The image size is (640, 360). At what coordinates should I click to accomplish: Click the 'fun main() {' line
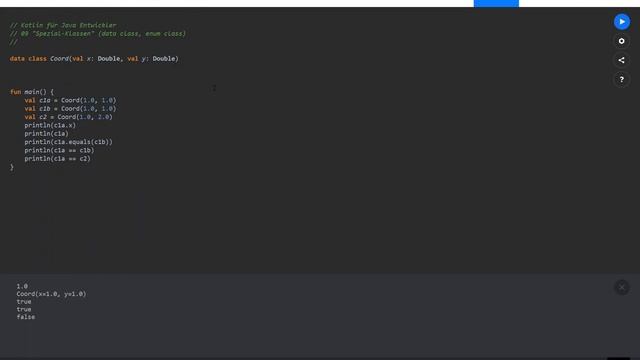(x=32, y=92)
